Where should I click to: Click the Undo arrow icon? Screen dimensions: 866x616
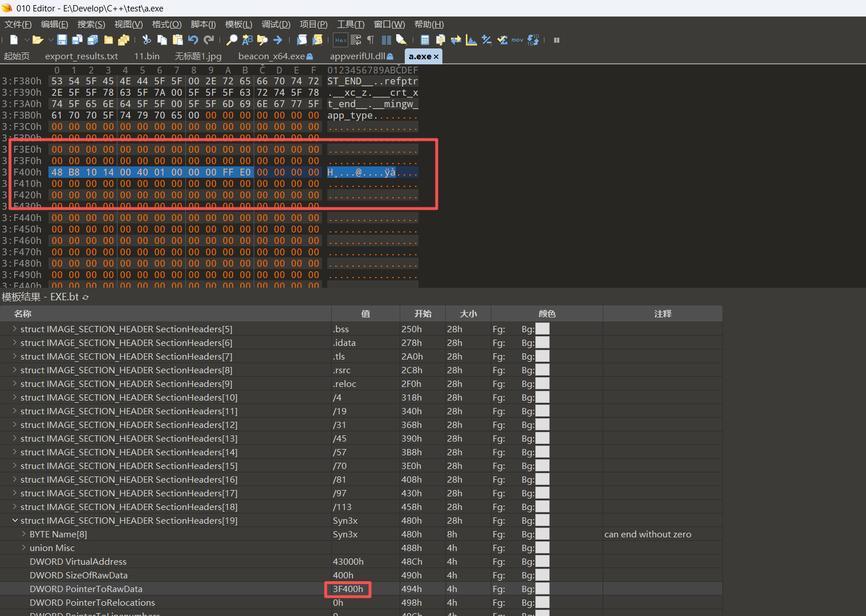193,40
